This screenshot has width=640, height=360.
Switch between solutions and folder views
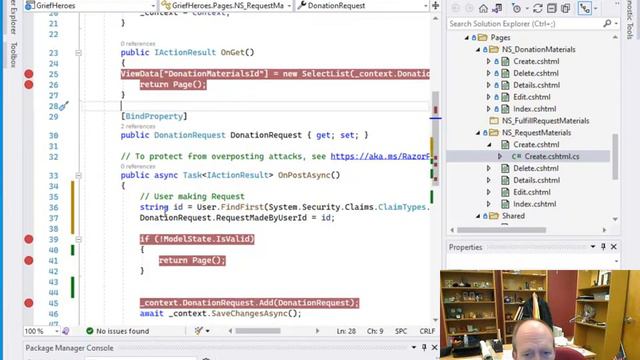[x=497, y=8]
